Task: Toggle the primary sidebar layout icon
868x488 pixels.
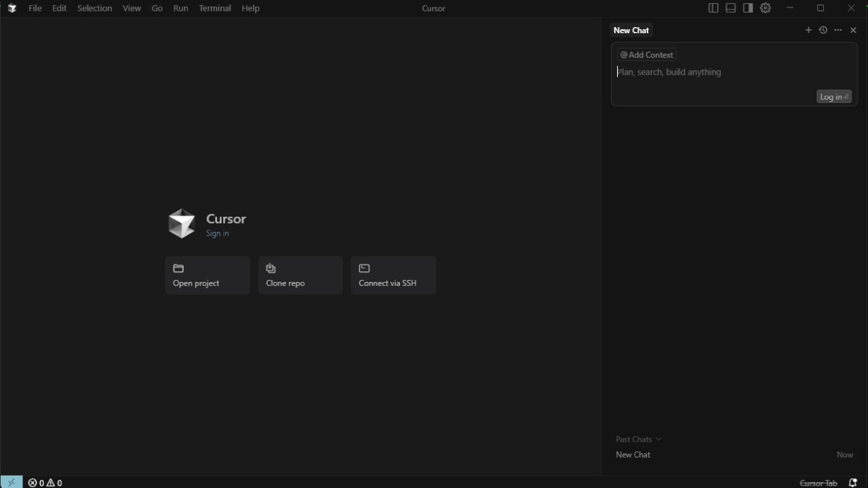Action: pos(713,8)
